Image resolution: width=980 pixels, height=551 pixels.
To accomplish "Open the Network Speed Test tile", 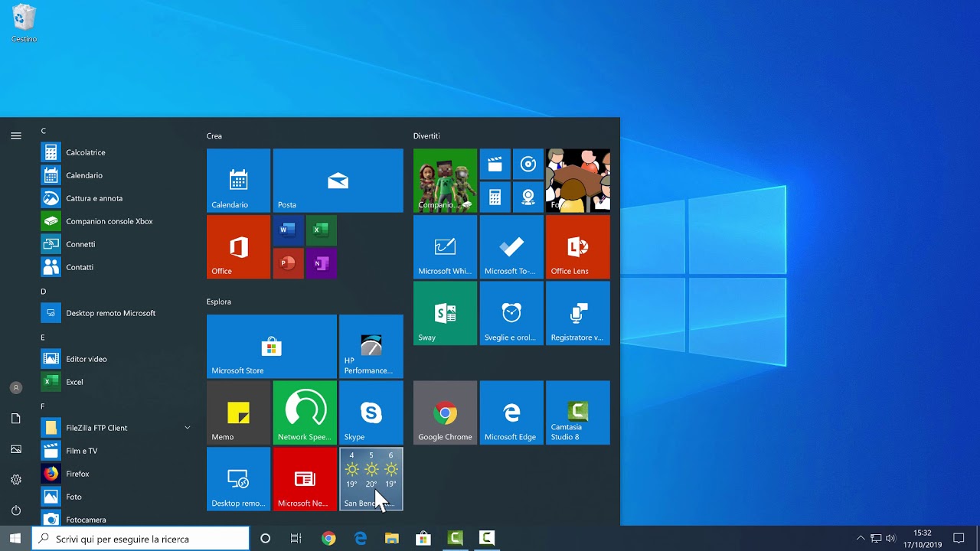I will 305,413.
